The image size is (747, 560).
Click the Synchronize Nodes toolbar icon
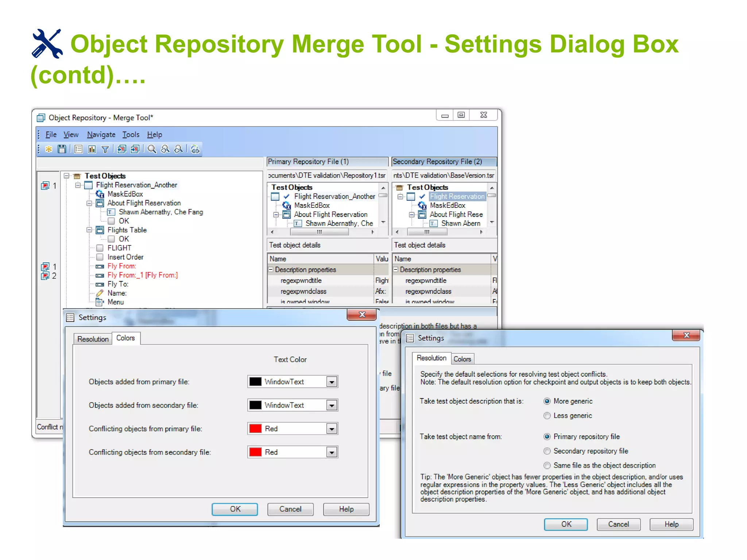coord(195,149)
